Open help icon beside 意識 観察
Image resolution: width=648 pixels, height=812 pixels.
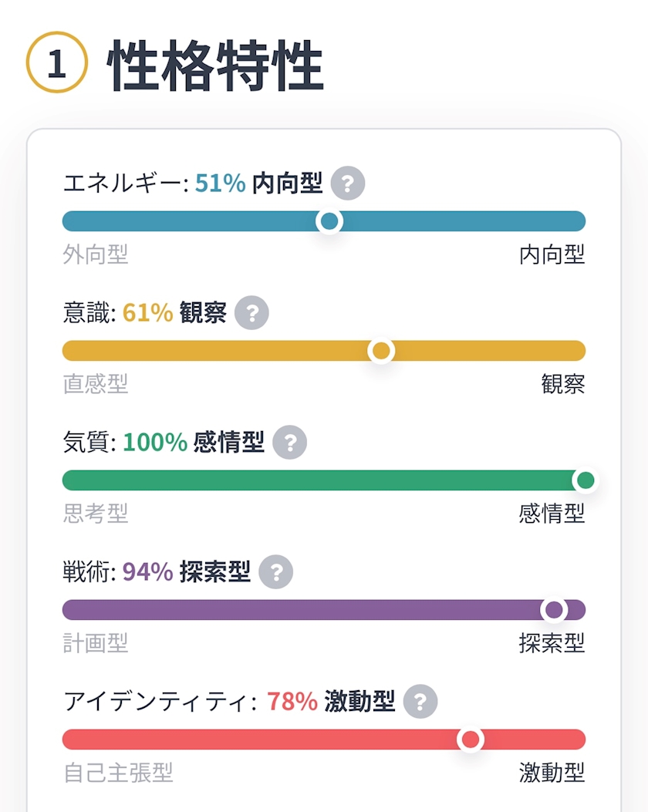tap(251, 314)
